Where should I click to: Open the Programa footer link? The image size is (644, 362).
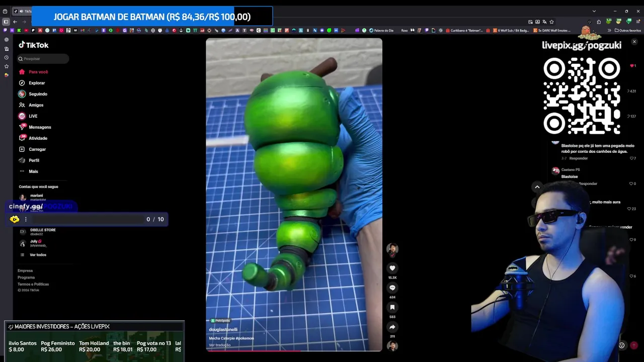[26, 278]
